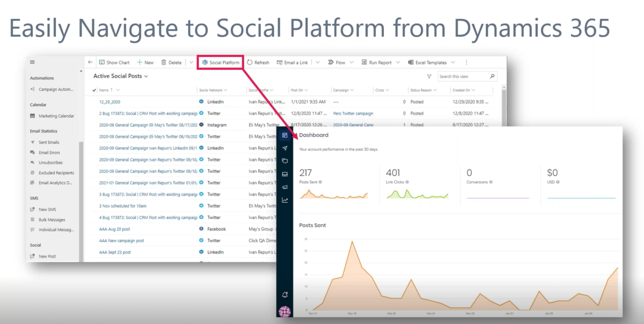Click the filter funnel icon
644x324 pixels.
[429, 77]
